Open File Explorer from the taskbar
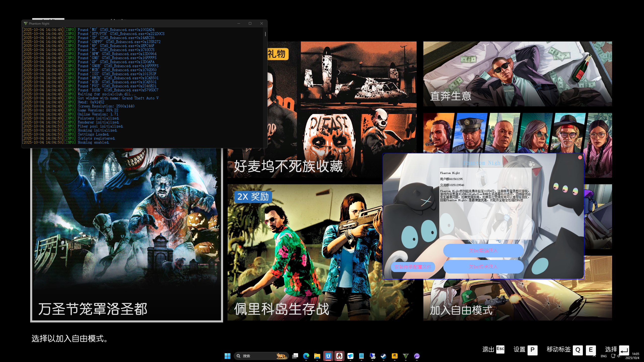Viewport: 644px width, 362px height. click(x=317, y=356)
